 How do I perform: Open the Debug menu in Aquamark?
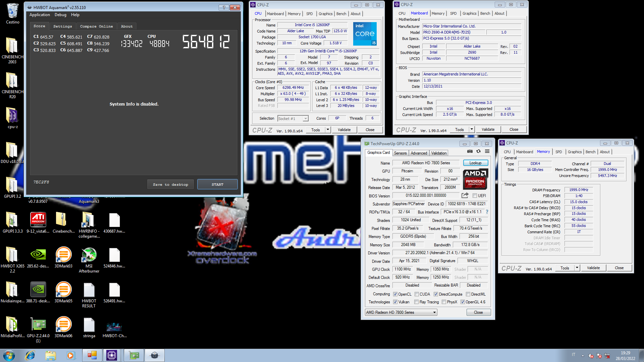60,15
